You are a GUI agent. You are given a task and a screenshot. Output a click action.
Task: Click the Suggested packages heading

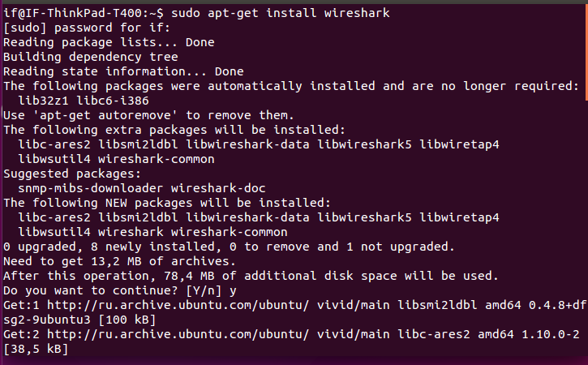point(71,174)
